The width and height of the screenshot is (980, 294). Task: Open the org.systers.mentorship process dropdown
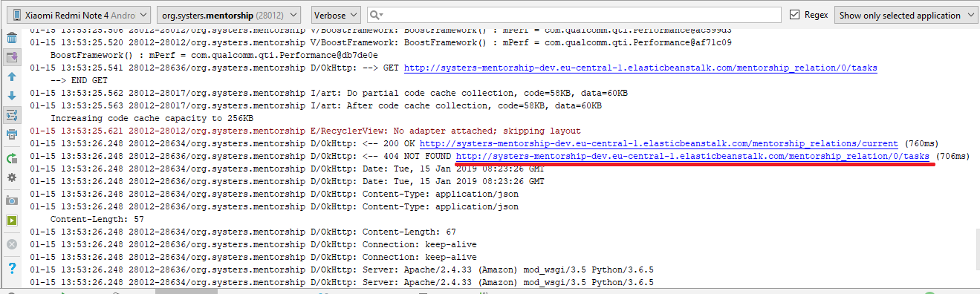click(228, 15)
